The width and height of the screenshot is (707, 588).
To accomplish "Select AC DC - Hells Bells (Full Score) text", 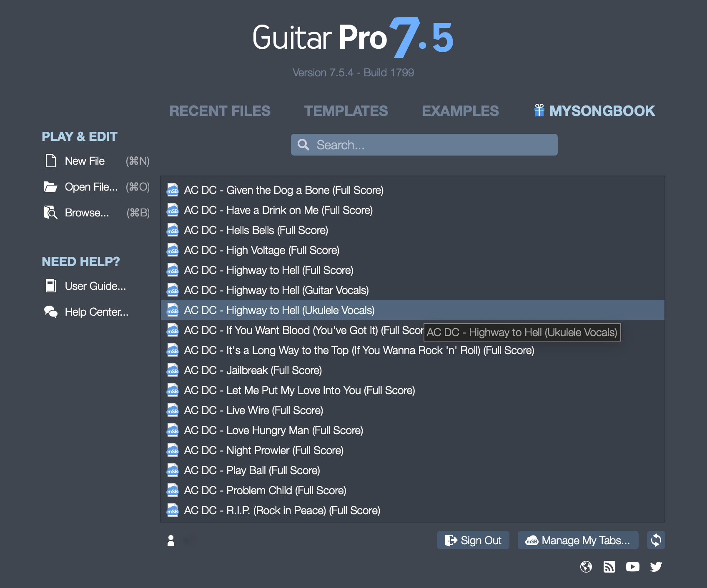I will click(x=256, y=230).
